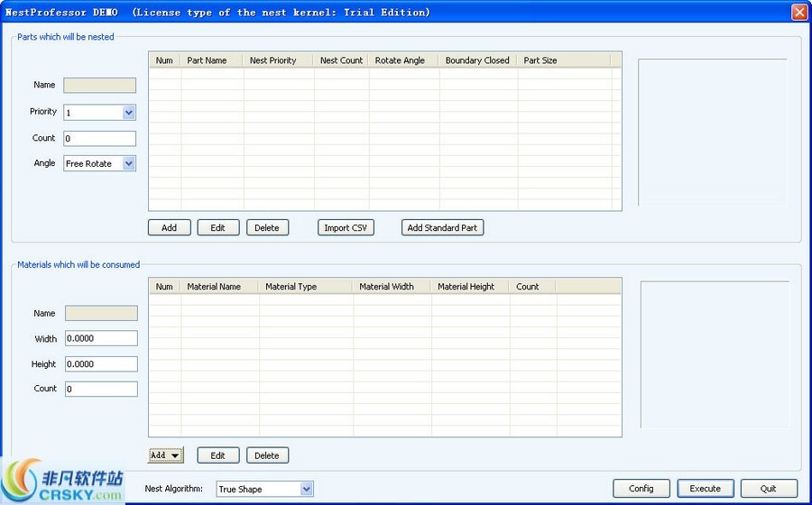Click the material Count input field
The image size is (812, 505).
coord(101,389)
